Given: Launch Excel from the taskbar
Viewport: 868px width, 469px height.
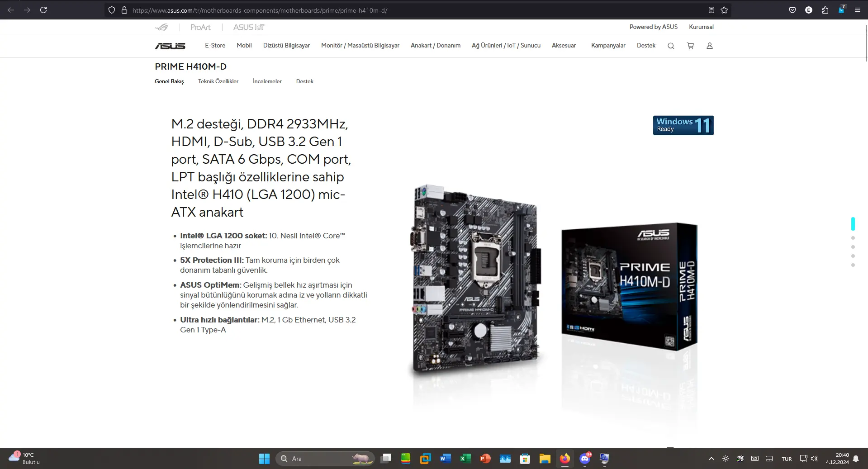Looking at the screenshot, I should pyautogui.click(x=465, y=459).
